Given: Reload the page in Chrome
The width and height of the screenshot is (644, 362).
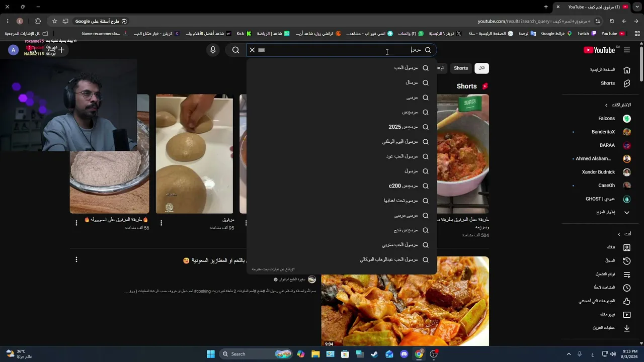Looking at the screenshot, I should pos(612,21).
